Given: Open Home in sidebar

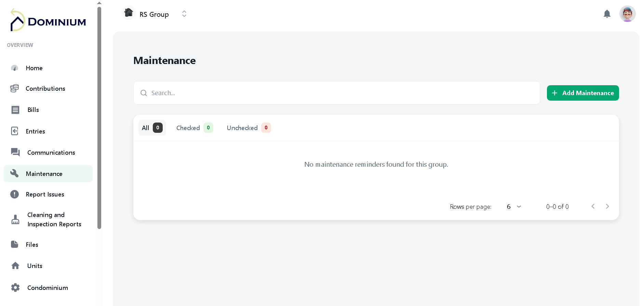Looking at the screenshot, I should pyautogui.click(x=48, y=68).
